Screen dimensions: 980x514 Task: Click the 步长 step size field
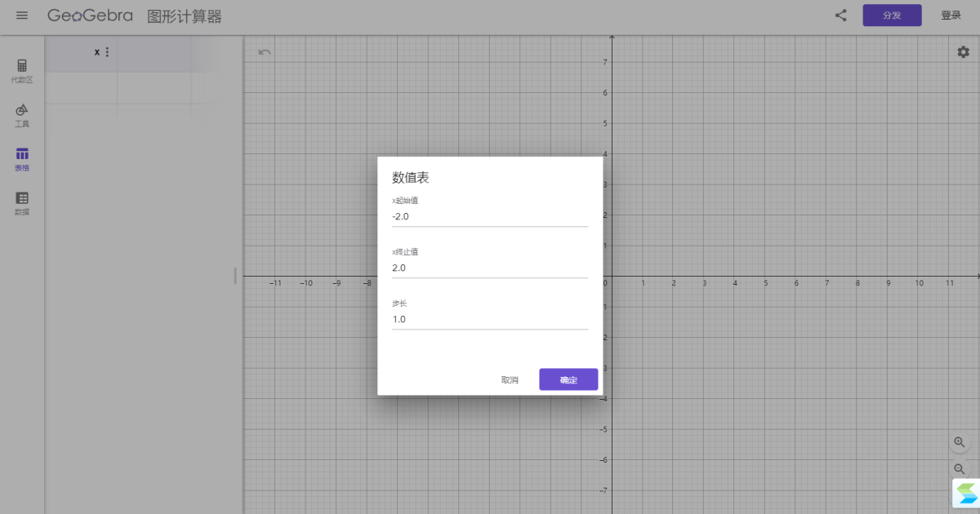[x=490, y=319]
